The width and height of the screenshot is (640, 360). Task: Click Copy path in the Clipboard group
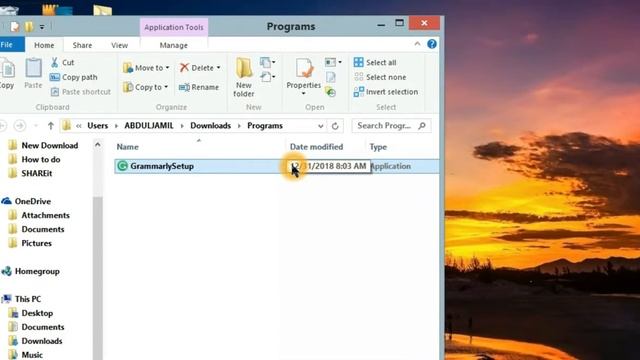tap(73, 77)
